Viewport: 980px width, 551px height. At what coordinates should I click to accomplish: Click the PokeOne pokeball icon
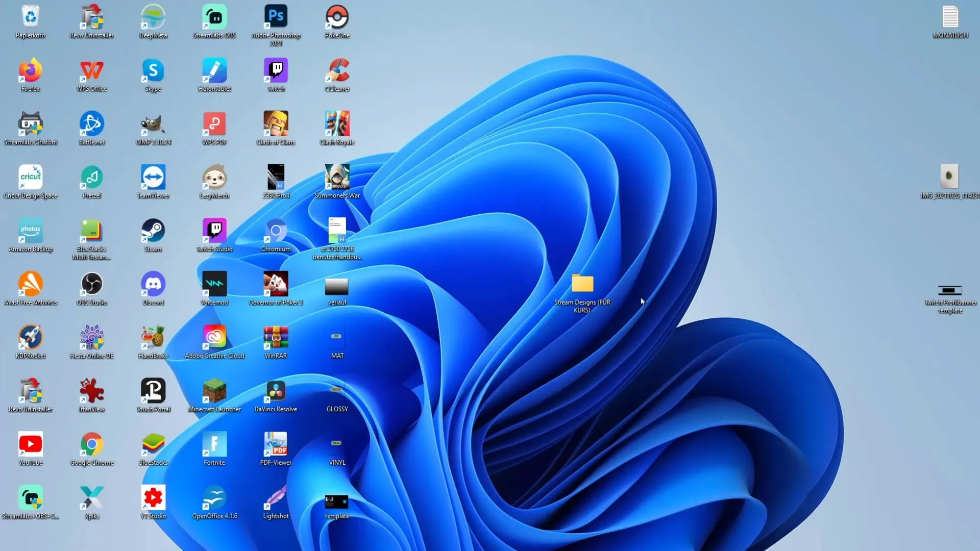tap(337, 17)
